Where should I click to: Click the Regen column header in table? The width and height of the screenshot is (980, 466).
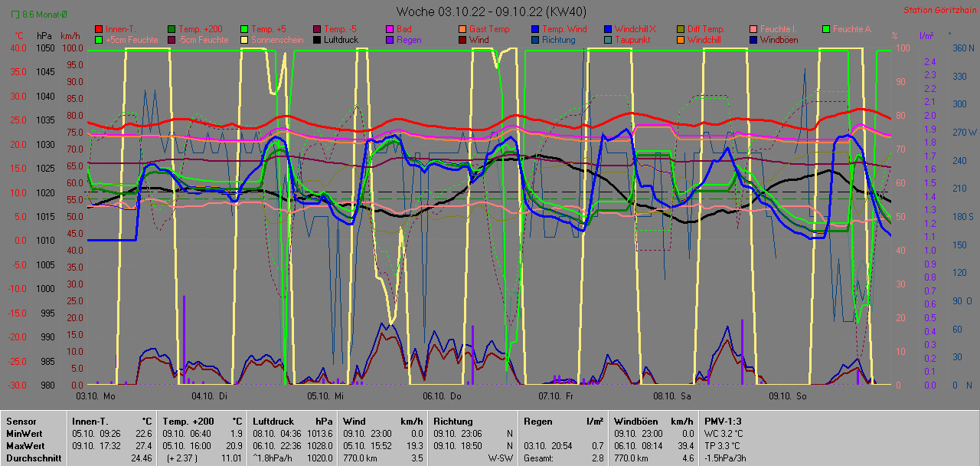(537, 421)
